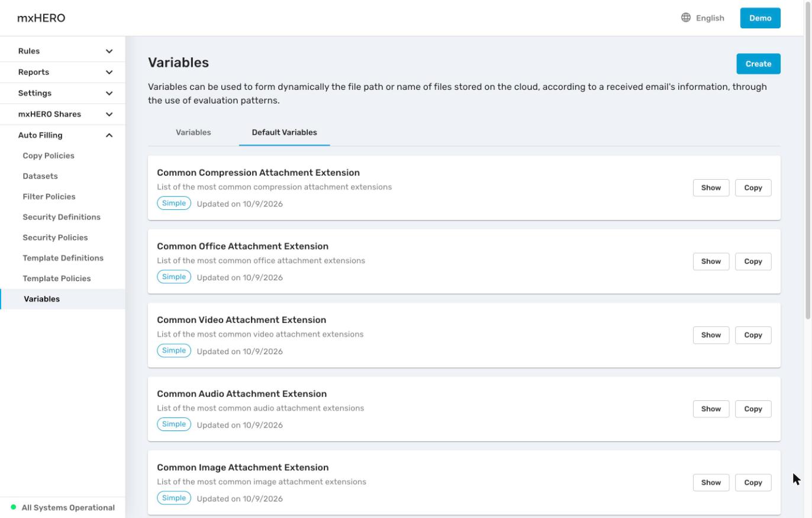The height and width of the screenshot is (518, 812).
Task: Collapse the Auto Filling section chevron
Action: [x=109, y=135]
